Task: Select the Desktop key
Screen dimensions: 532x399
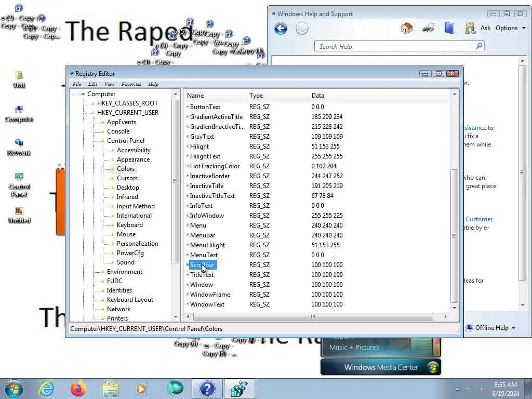Action: pos(128,187)
